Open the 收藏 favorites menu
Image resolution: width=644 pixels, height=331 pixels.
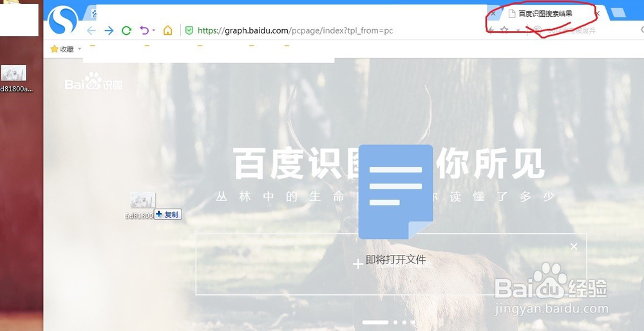pos(62,49)
